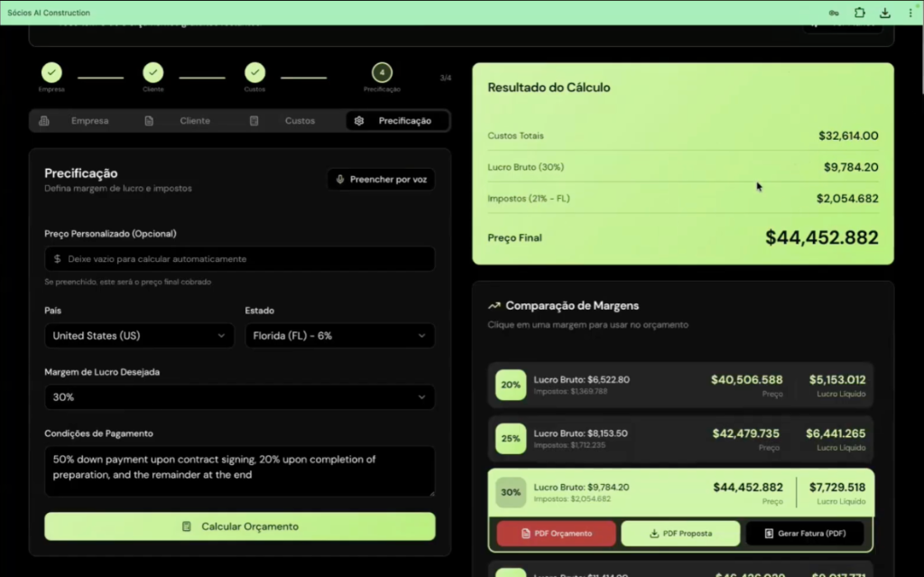This screenshot has width=924, height=577.
Task: Click the 25% margin badge
Action: click(x=511, y=438)
